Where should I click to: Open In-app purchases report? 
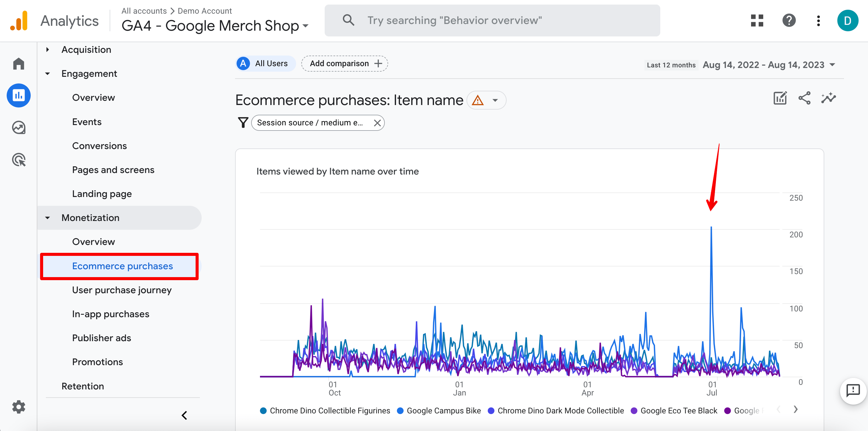coord(111,314)
